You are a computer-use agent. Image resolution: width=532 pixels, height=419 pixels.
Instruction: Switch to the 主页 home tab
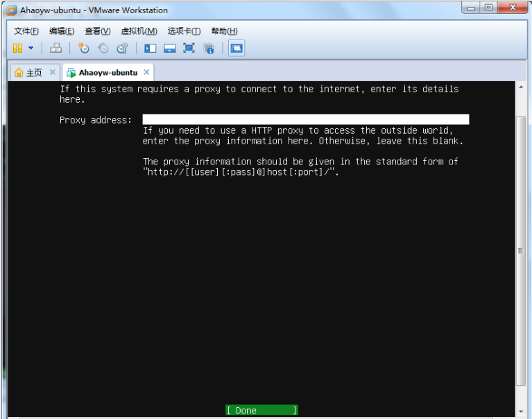coord(28,73)
